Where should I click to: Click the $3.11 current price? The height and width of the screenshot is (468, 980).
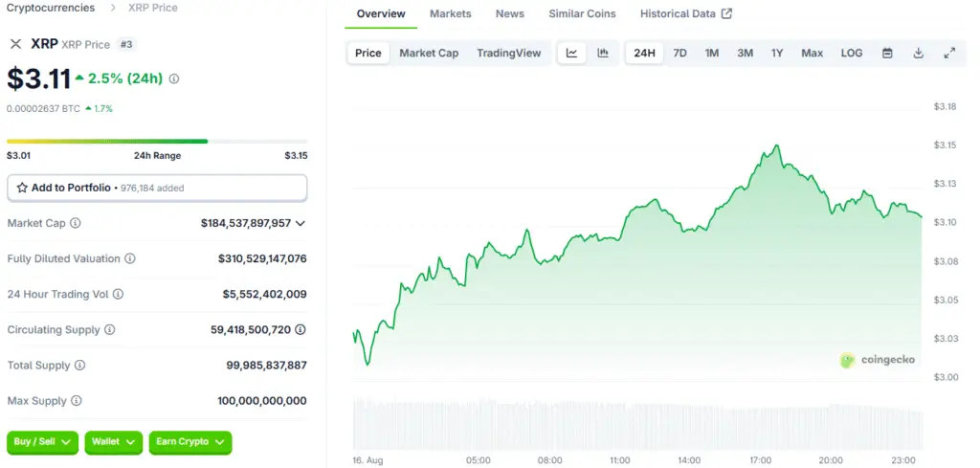[x=38, y=78]
